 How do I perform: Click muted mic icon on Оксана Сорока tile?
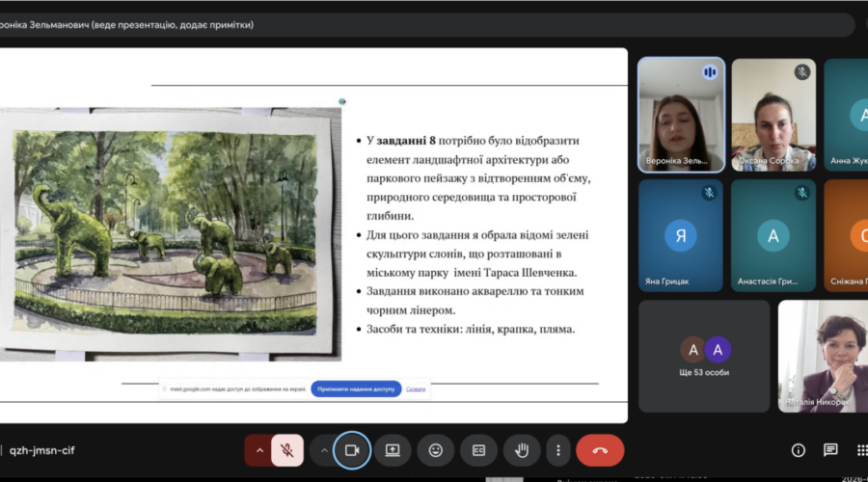(802, 72)
